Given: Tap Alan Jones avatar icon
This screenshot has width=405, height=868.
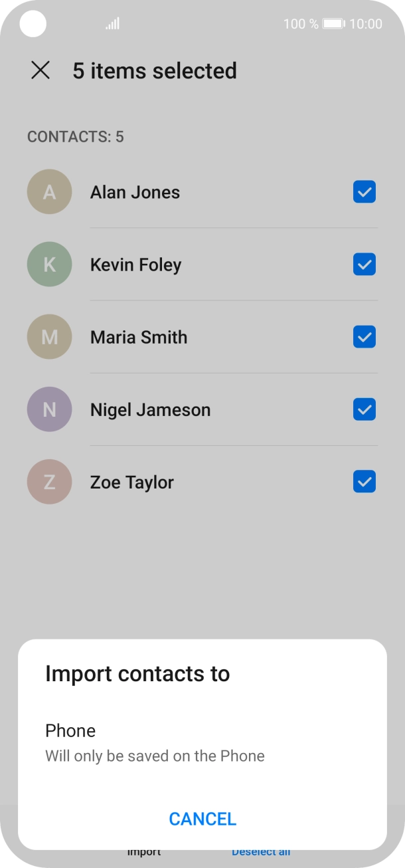Looking at the screenshot, I should [x=49, y=192].
